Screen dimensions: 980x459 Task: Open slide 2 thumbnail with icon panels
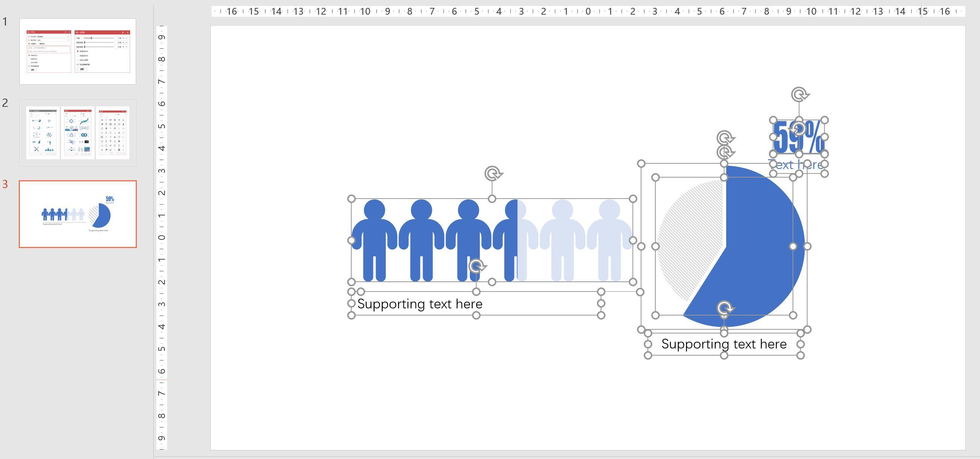[78, 133]
